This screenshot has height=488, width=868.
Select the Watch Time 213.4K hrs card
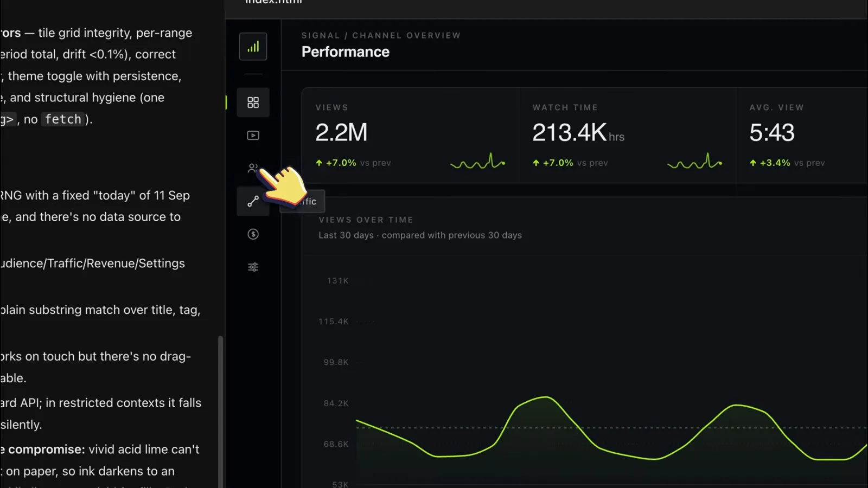point(628,136)
